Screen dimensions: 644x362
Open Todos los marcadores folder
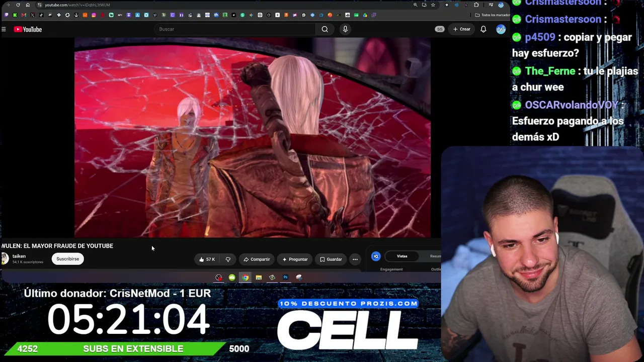pos(493,15)
